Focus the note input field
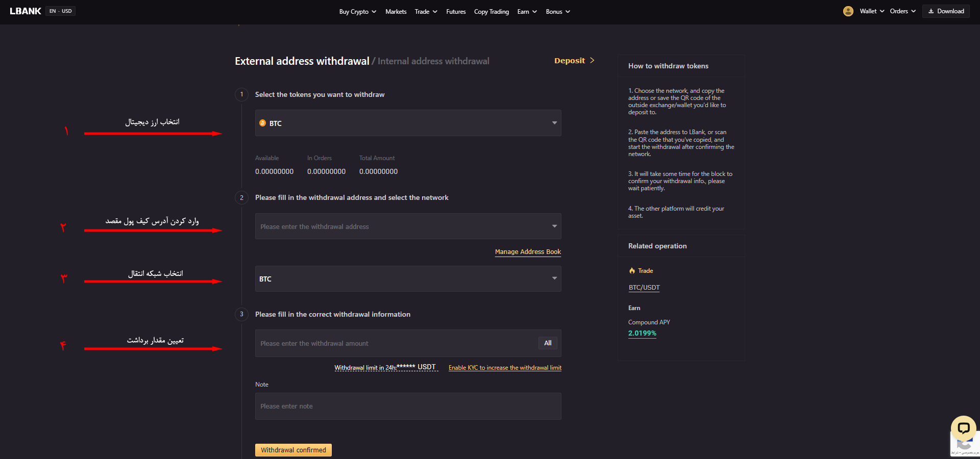Viewport: 980px width, 459px height. click(408, 406)
